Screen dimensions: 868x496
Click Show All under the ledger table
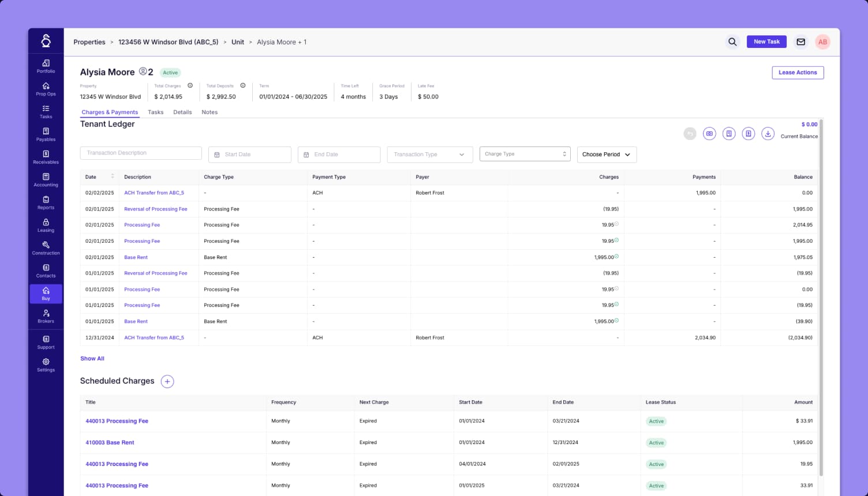[x=92, y=358]
